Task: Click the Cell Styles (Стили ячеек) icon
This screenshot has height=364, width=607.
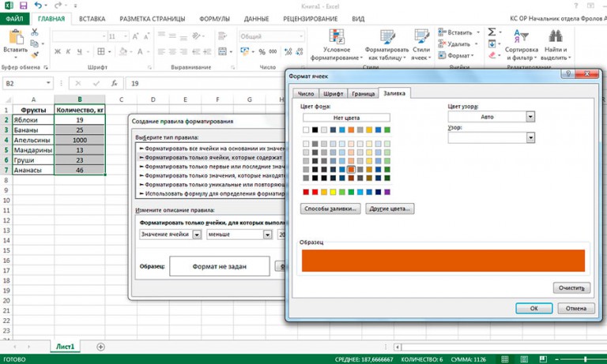Action: [x=421, y=37]
